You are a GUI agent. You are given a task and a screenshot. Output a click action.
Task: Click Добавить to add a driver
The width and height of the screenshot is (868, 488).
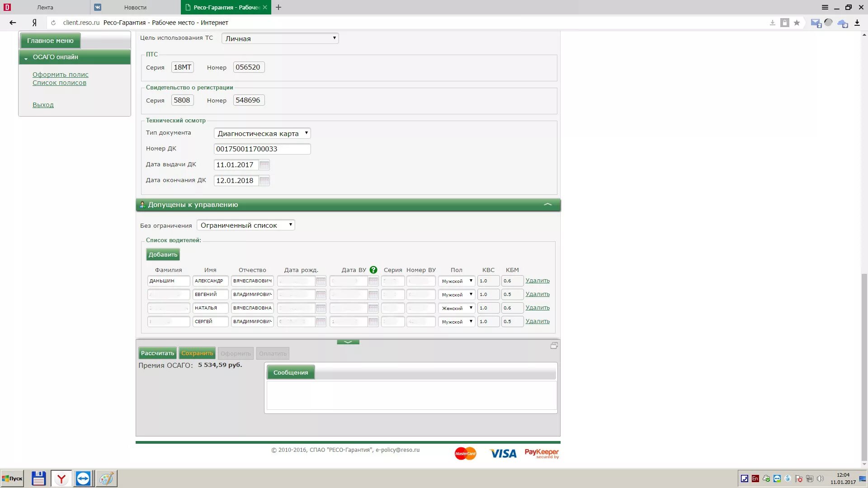[x=163, y=254]
